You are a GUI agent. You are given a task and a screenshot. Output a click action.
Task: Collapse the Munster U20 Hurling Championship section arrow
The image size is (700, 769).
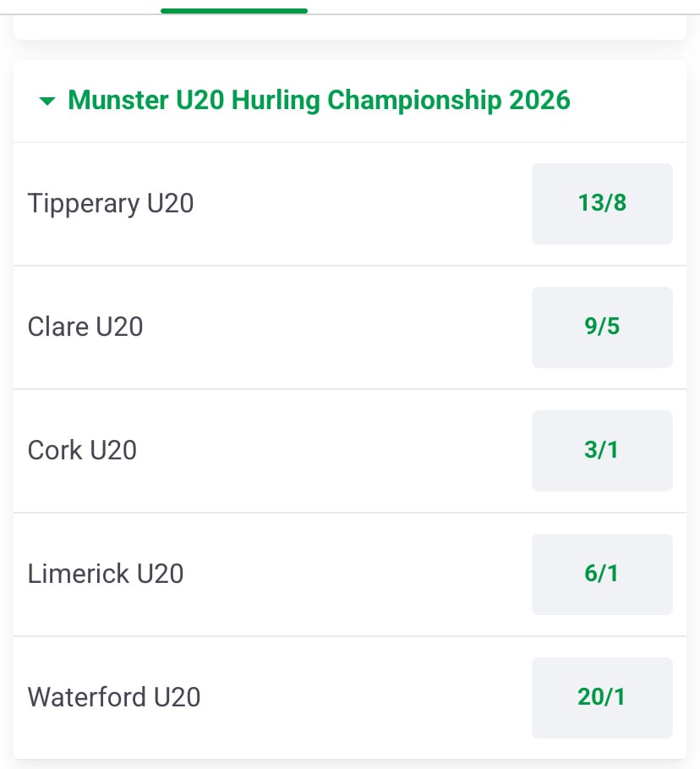47,101
